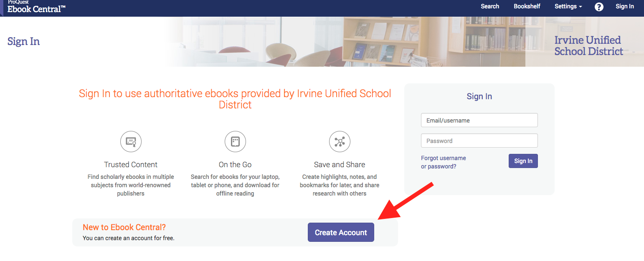Click the On the Go device icon
This screenshot has height=261, width=644.
point(235,141)
